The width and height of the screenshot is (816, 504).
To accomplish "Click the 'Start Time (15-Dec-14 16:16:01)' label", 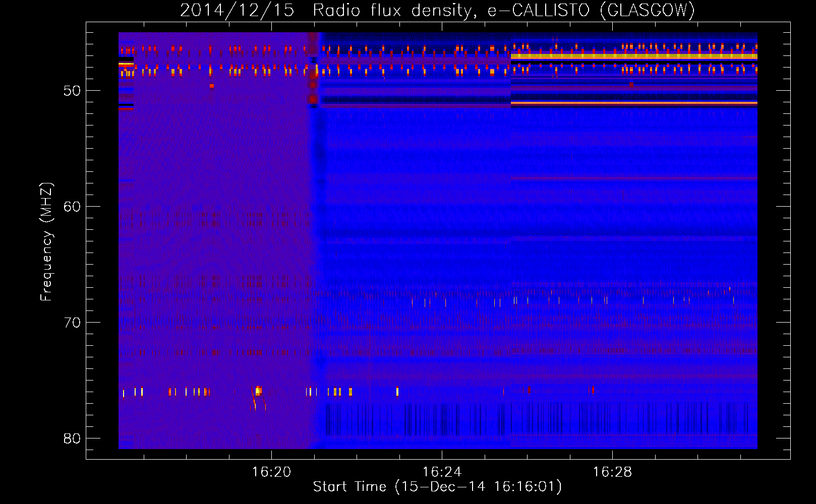I will (x=437, y=487).
